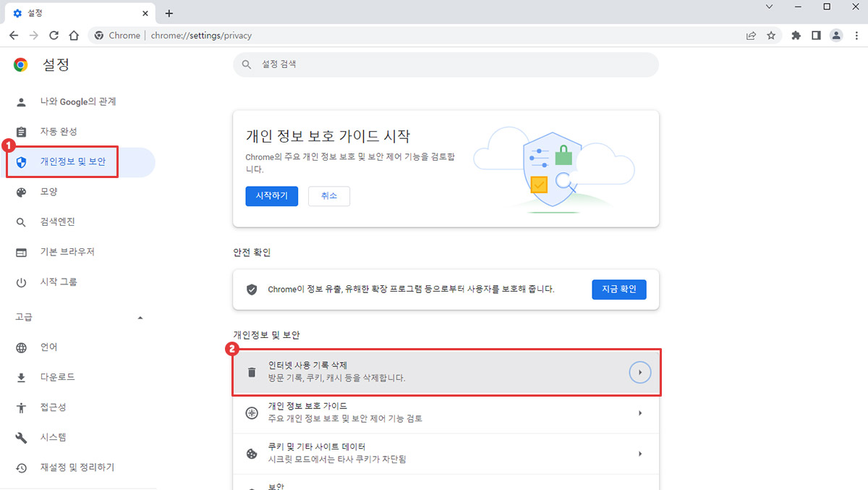Open the Extensions puzzle icon
This screenshot has width=868, height=490.
tap(796, 35)
